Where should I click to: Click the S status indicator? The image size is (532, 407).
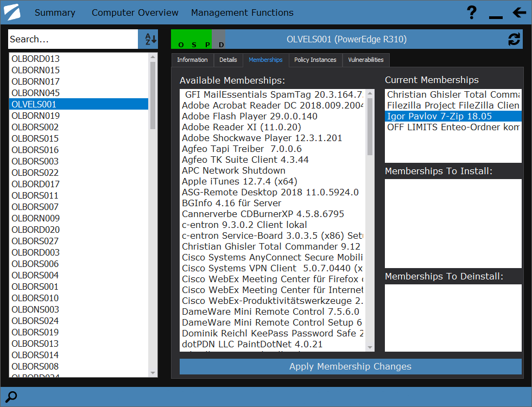click(x=194, y=44)
